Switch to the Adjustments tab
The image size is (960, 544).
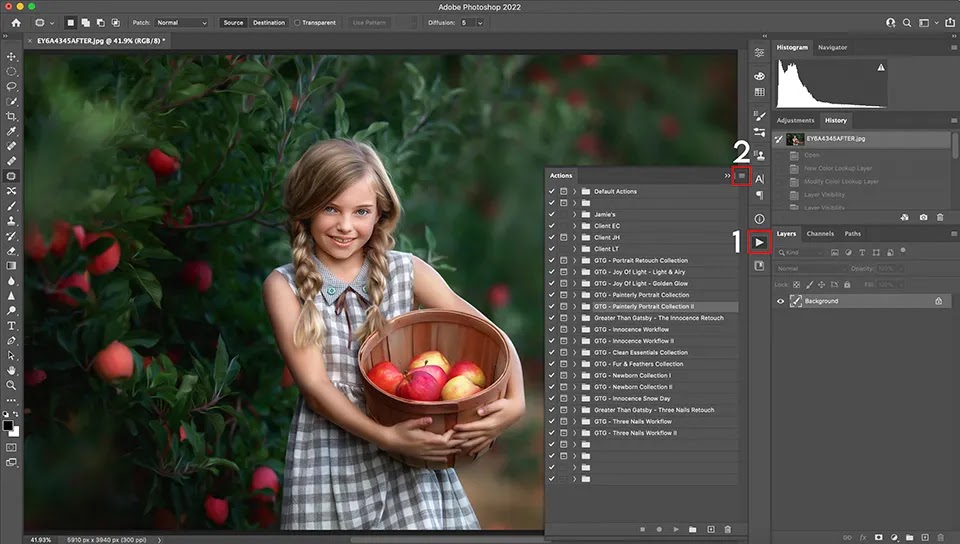tap(795, 121)
